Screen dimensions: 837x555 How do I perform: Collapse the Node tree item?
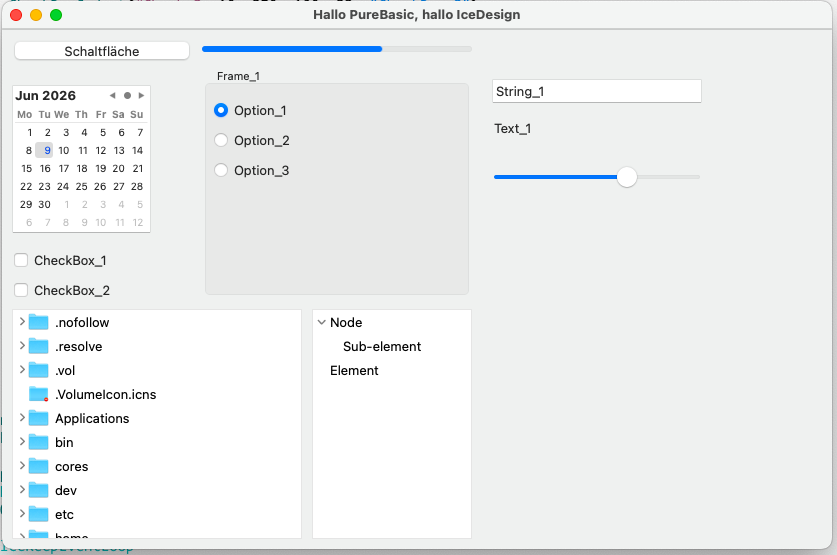(x=321, y=322)
